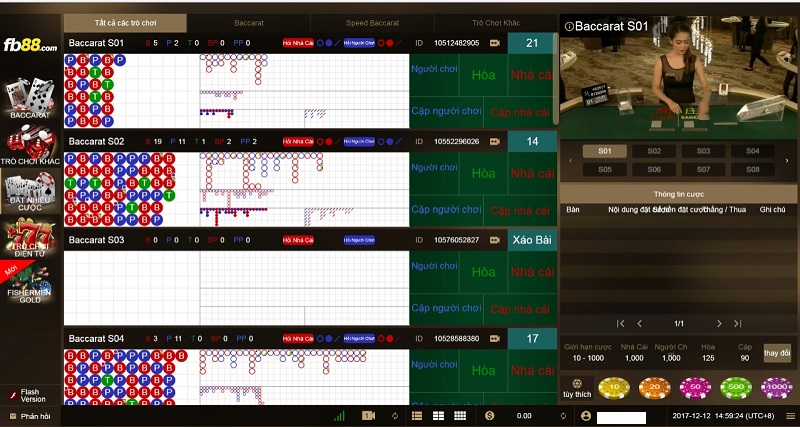Bet on Hòa for Baccarat S02
Image resolution: width=800 pixels, height=427 pixels.
tap(483, 173)
